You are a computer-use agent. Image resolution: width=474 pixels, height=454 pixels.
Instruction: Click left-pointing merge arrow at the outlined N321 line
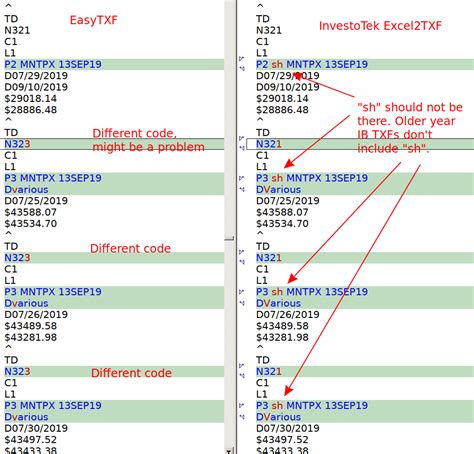click(x=242, y=148)
